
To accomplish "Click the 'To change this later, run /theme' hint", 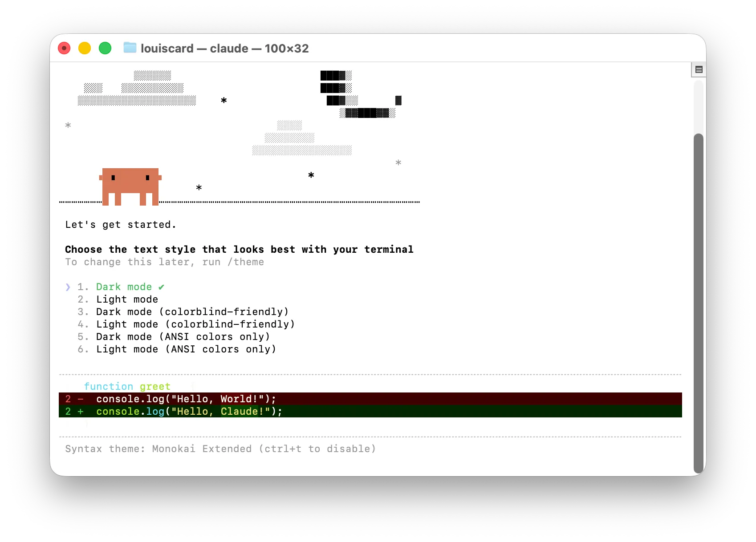I will click(x=164, y=262).
